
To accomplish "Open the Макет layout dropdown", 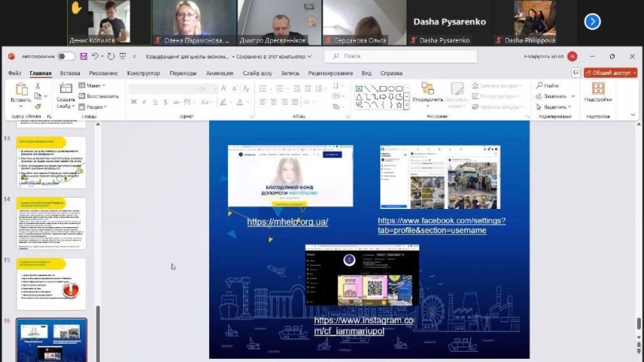I will point(92,85).
